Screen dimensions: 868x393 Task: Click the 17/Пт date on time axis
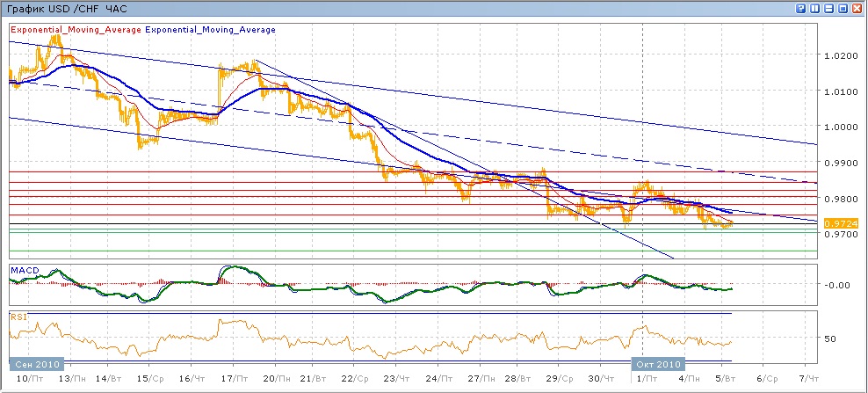coord(233,377)
